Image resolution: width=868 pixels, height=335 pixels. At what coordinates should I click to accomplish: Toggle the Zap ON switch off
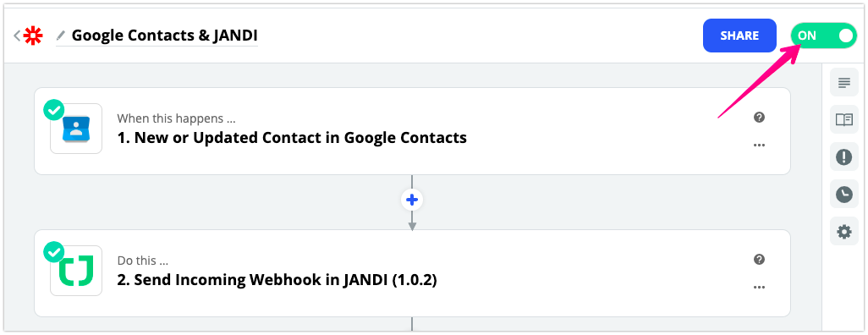824,36
